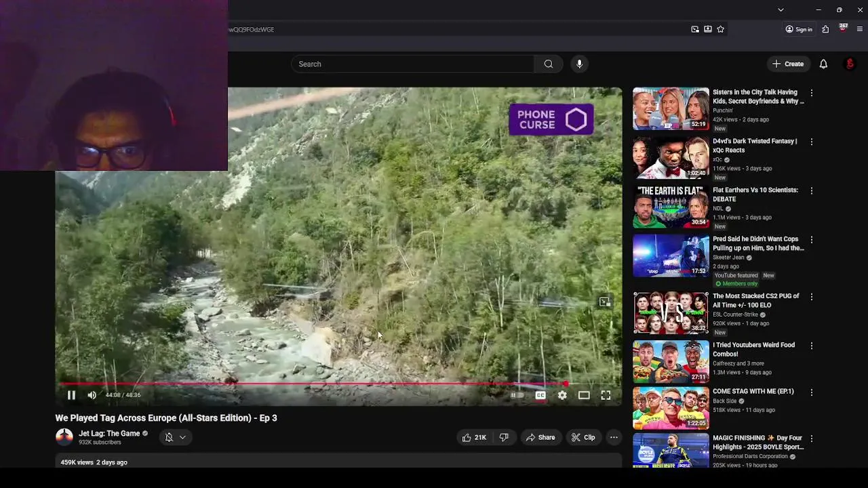
Task: Open MAGIC FINISHING Day Four Highlights video
Action: 671,451
